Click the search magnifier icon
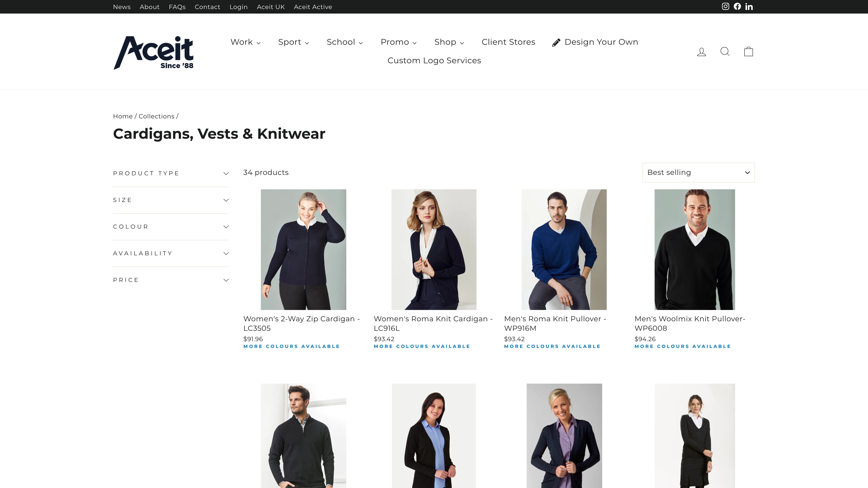868x488 pixels. pyautogui.click(x=725, y=52)
